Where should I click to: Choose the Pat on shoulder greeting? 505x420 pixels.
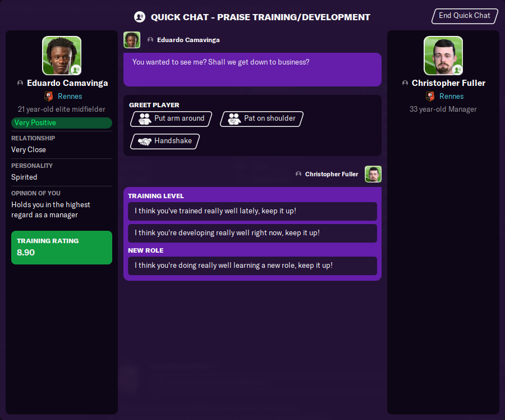tap(261, 119)
